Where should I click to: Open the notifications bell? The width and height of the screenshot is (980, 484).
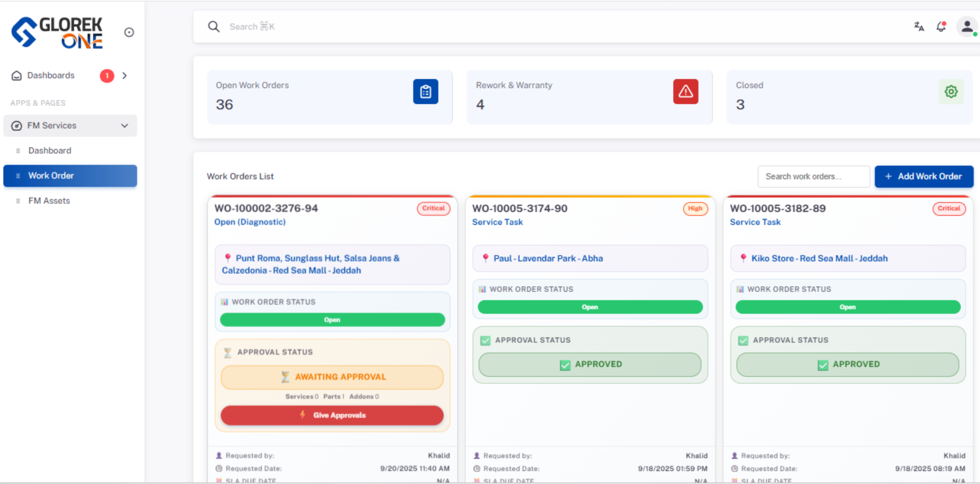(x=941, y=26)
